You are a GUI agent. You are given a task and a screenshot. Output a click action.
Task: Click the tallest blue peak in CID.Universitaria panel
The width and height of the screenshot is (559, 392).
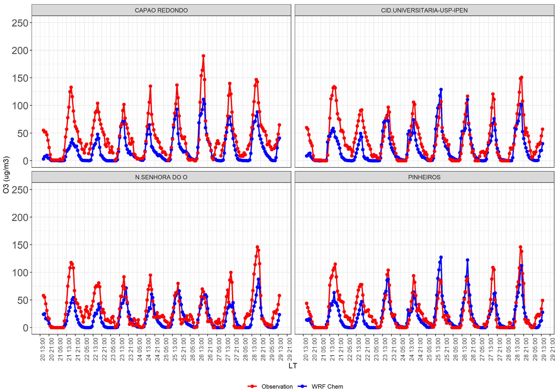441,90
